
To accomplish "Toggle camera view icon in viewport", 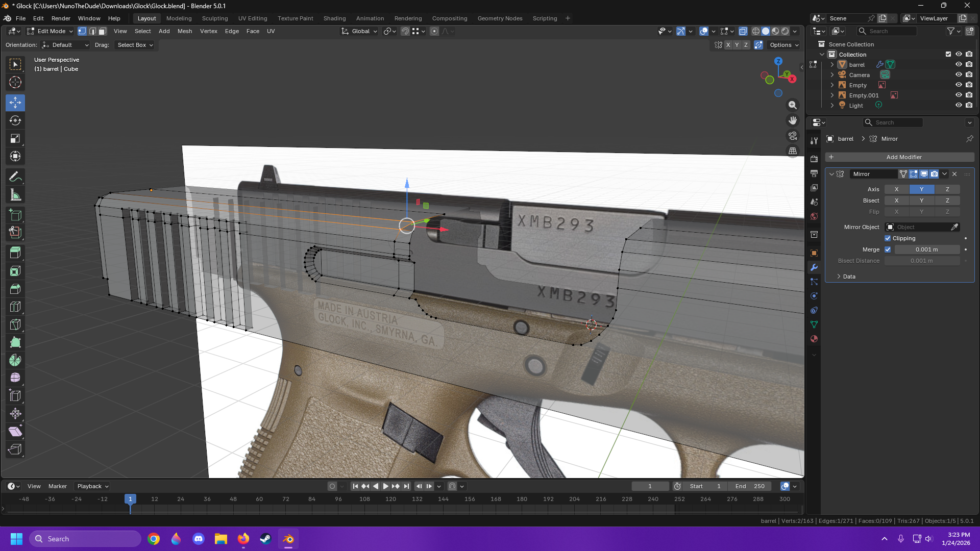I will 792,136.
